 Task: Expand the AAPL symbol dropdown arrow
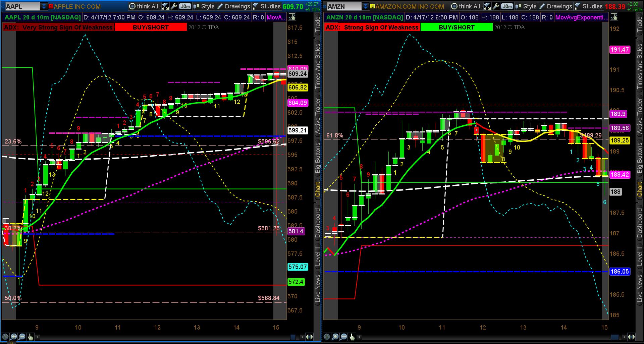(x=44, y=6)
